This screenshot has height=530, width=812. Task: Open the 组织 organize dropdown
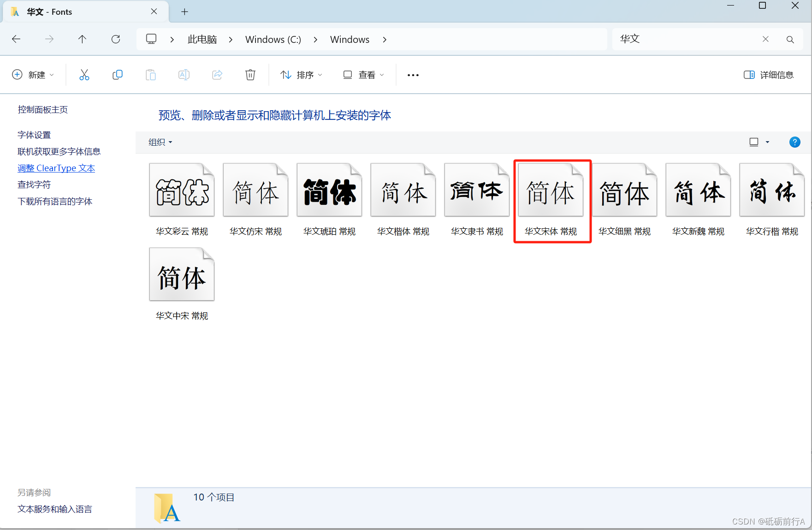[160, 142]
